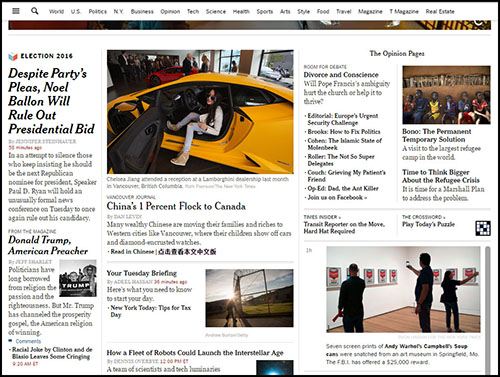Open Cohen: The Islamic State of Molenbeek
Image resolution: width=500 pixels, height=377 pixels.
[x=345, y=144]
